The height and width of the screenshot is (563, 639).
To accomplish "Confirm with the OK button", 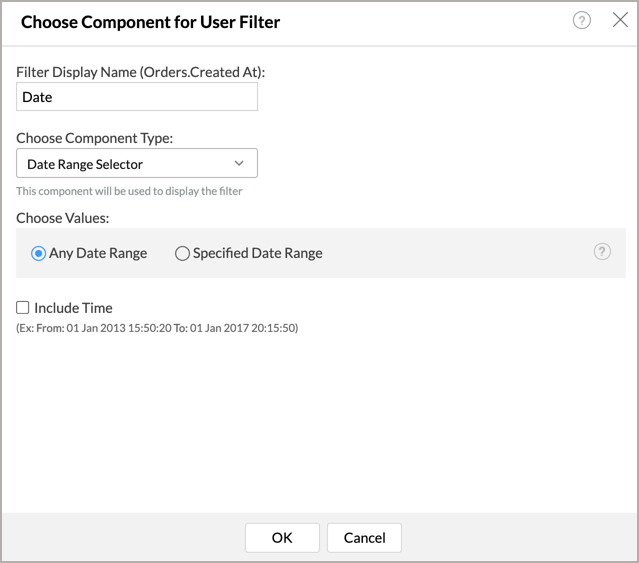I will (282, 538).
